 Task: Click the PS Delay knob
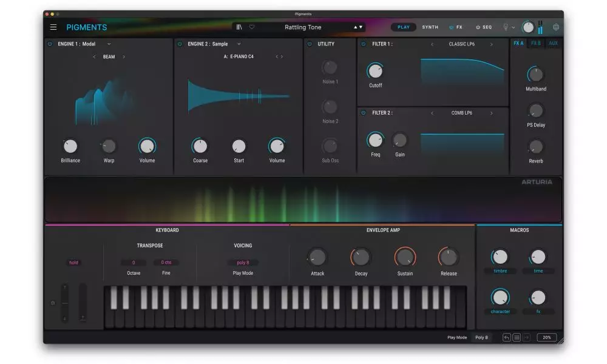pos(536,111)
